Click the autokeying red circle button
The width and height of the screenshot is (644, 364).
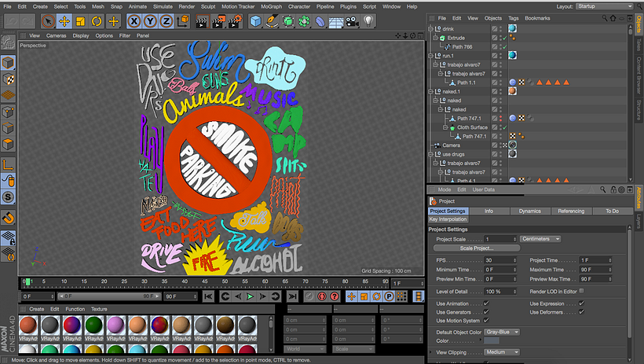321,296
